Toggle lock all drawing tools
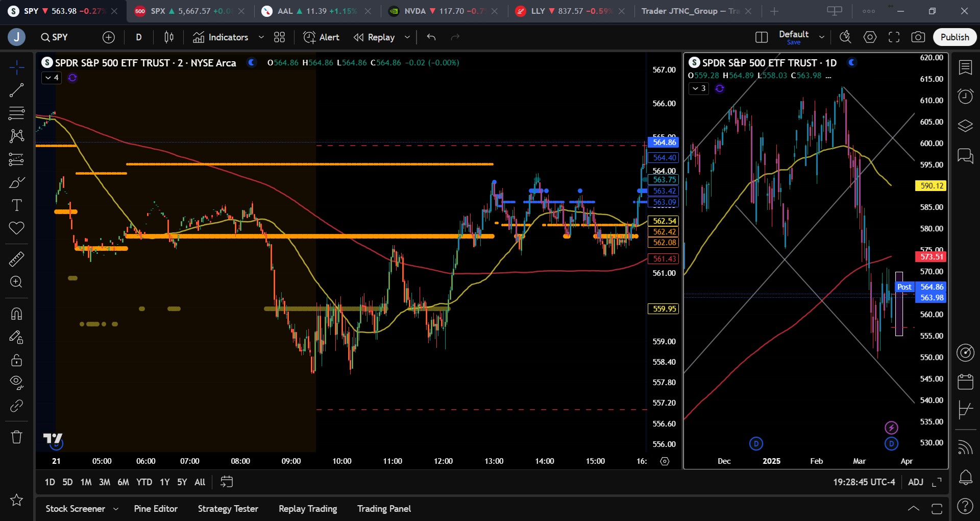The width and height of the screenshot is (980, 521). pyautogui.click(x=16, y=360)
